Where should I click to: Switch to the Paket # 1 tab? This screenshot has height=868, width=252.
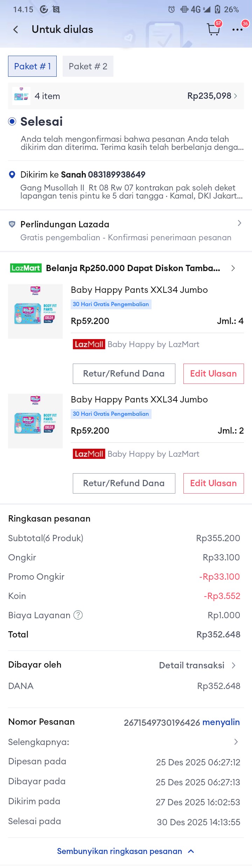coord(32,66)
